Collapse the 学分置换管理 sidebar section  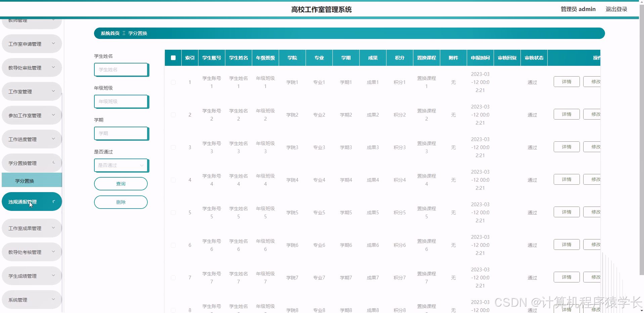pos(32,163)
